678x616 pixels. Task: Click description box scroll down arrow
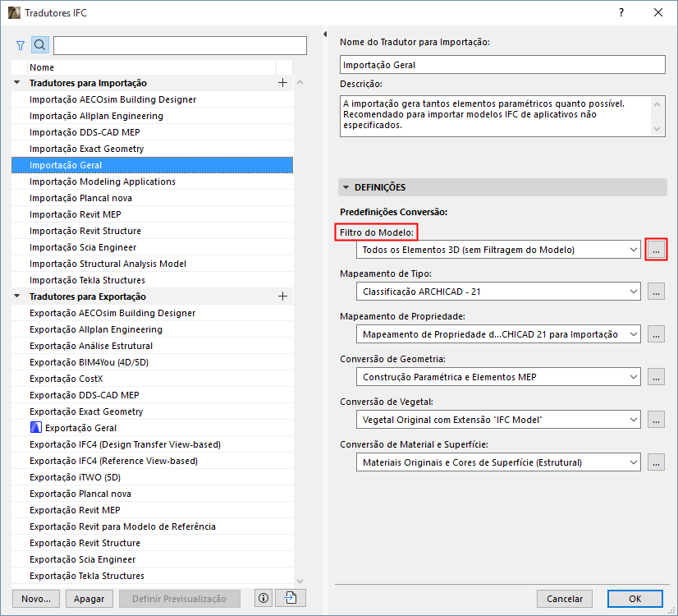pyautogui.click(x=657, y=128)
